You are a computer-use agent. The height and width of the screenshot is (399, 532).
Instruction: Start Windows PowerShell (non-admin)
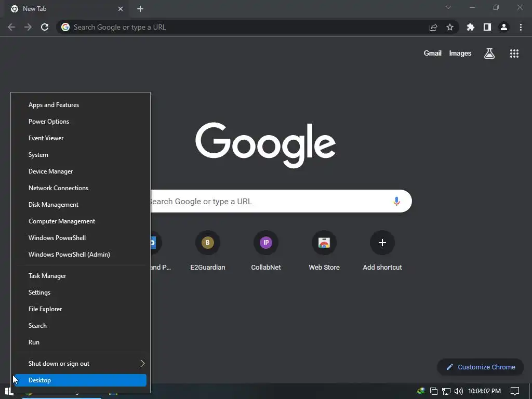point(81,238)
